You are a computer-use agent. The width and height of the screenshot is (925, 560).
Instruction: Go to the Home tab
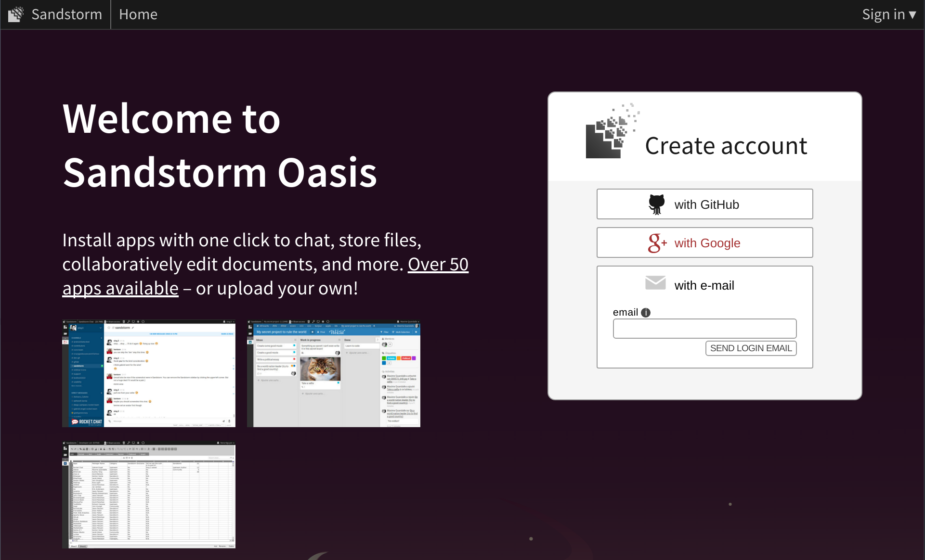[x=138, y=14]
